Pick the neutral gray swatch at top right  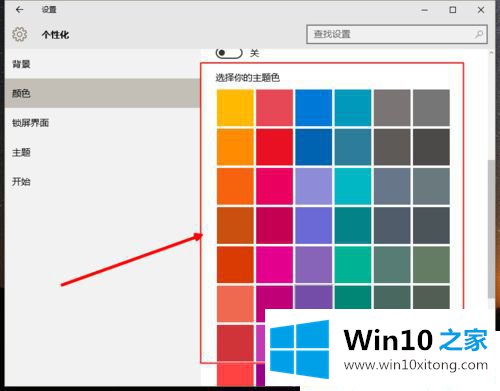pyautogui.click(x=431, y=108)
